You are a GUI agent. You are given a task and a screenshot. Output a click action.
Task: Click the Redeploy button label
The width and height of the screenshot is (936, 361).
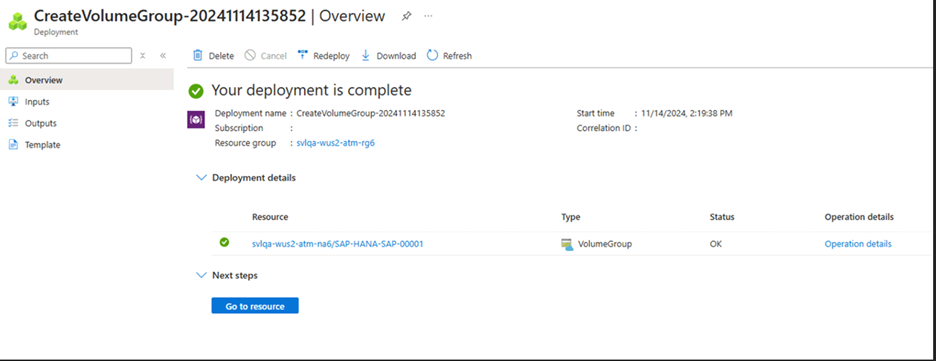tap(331, 55)
